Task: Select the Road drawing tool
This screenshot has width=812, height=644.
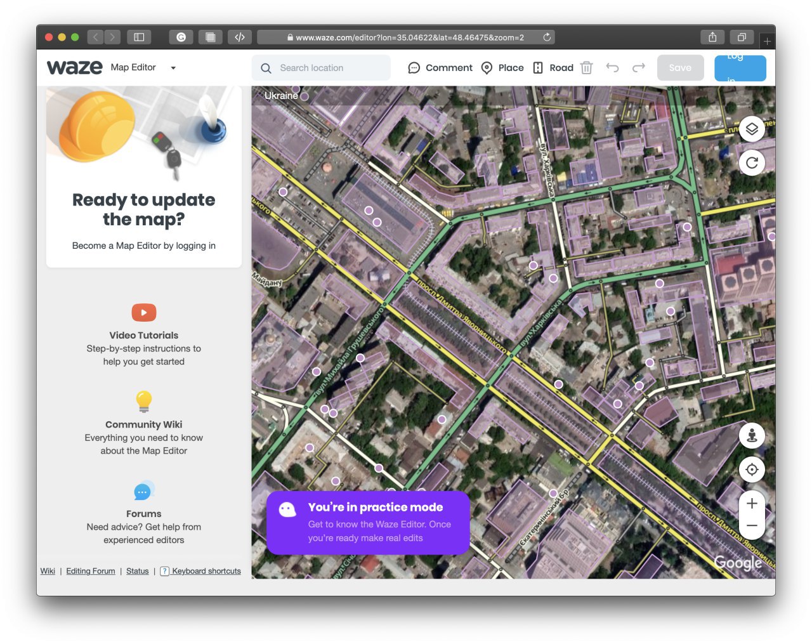Action: point(553,68)
